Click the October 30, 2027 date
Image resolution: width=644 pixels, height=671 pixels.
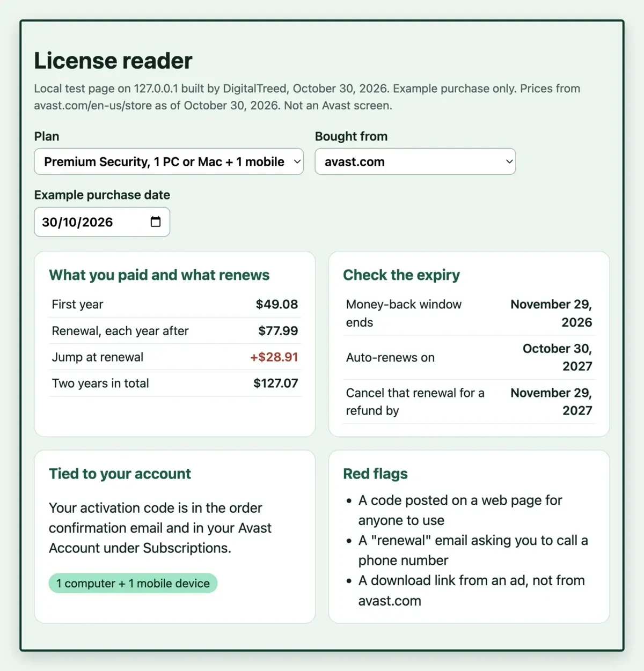click(x=557, y=357)
